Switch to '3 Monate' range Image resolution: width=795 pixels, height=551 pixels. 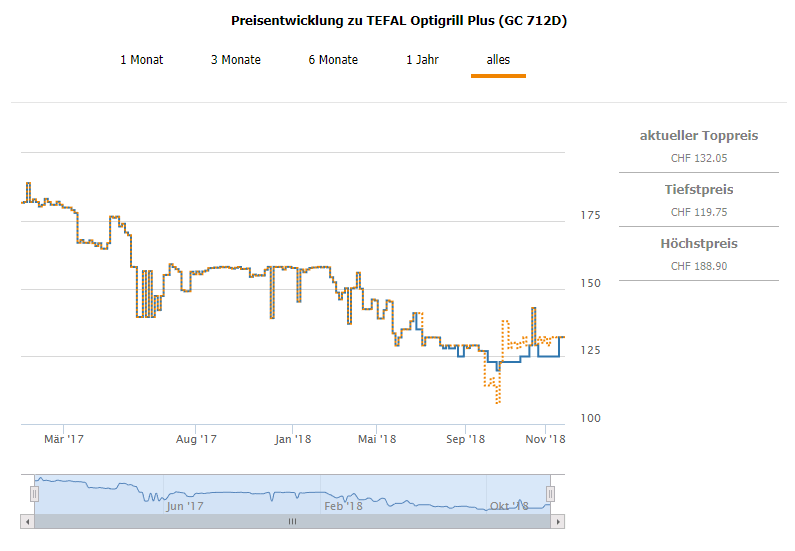pos(236,60)
